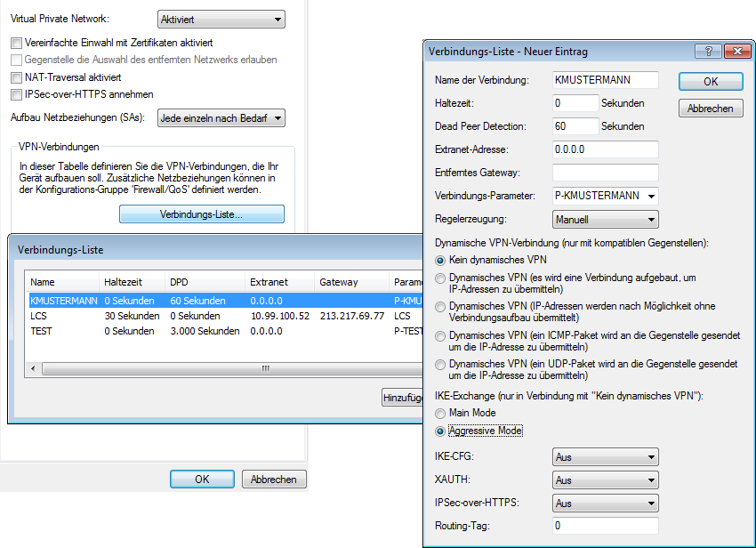756x548 pixels.
Task: Open Verbindungs-Parameter combo box
Action: pyautogui.click(x=605, y=196)
